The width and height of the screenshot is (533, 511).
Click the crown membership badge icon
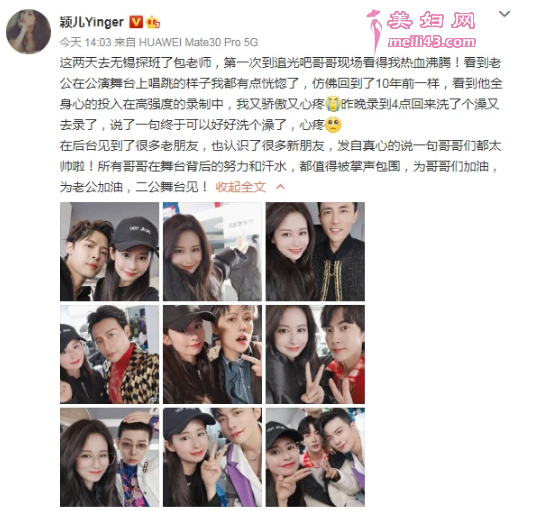tap(153, 22)
